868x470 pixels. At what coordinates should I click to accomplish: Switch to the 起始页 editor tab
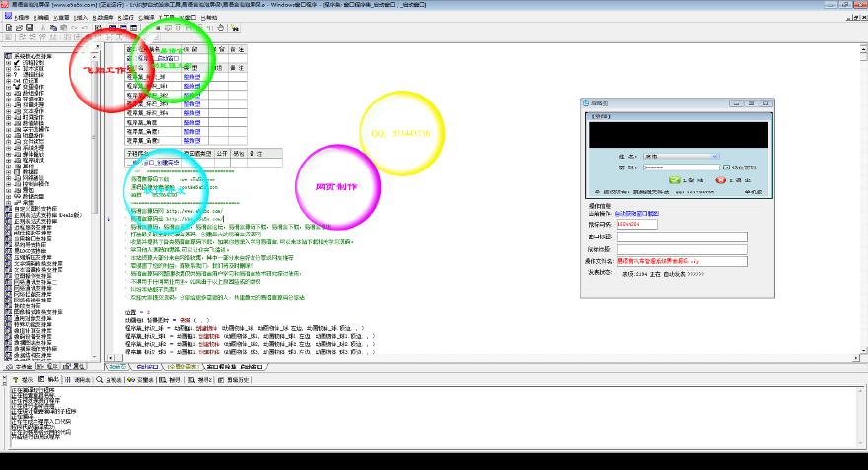117,367
